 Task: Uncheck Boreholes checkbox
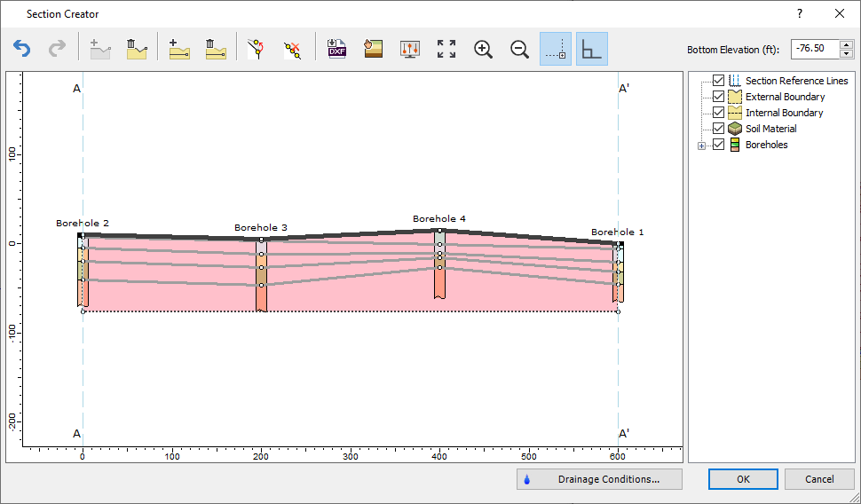(718, 145)
